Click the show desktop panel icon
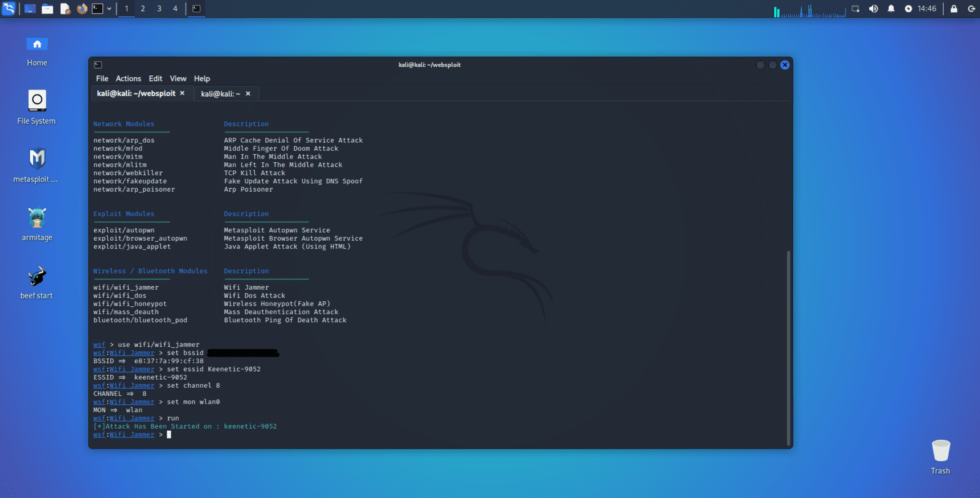The width and height of the screenshot is (980, 498). [30, 9]
